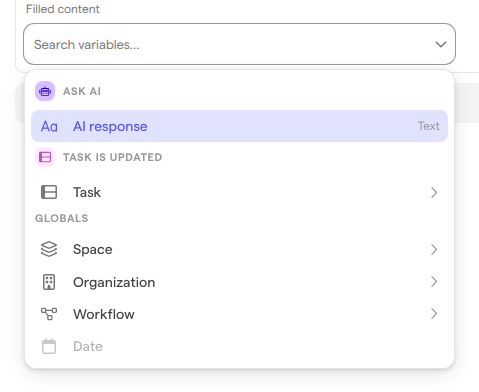
Task: Click the Date calendar icon
Action: click(49, 346)
